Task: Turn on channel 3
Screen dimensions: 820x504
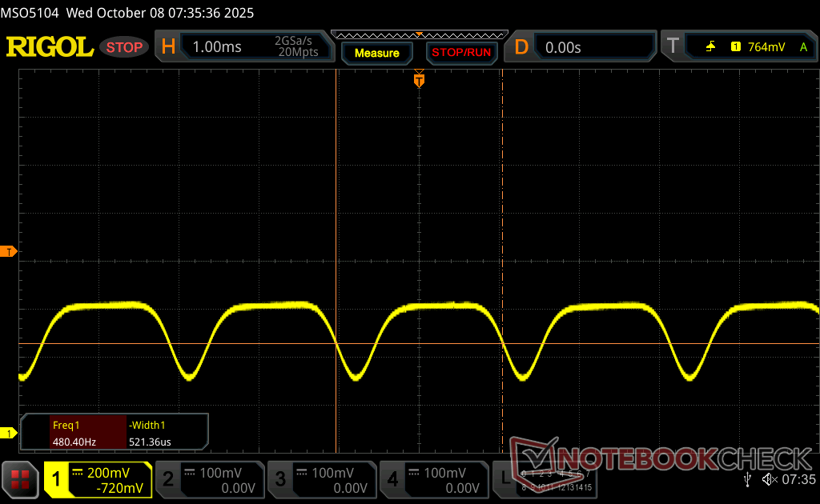Action: [322, 480]
